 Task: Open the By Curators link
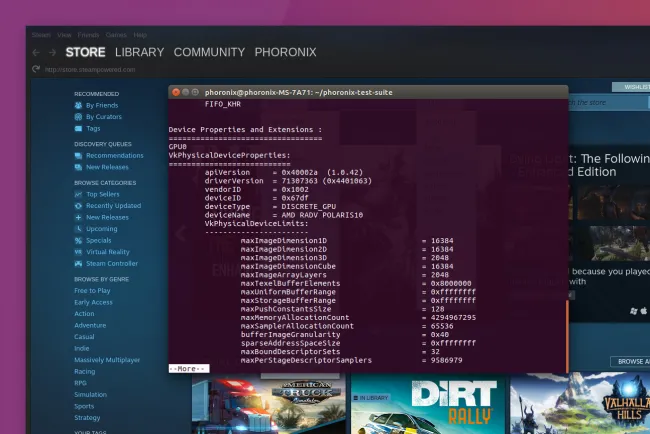[x=104, y=117]
